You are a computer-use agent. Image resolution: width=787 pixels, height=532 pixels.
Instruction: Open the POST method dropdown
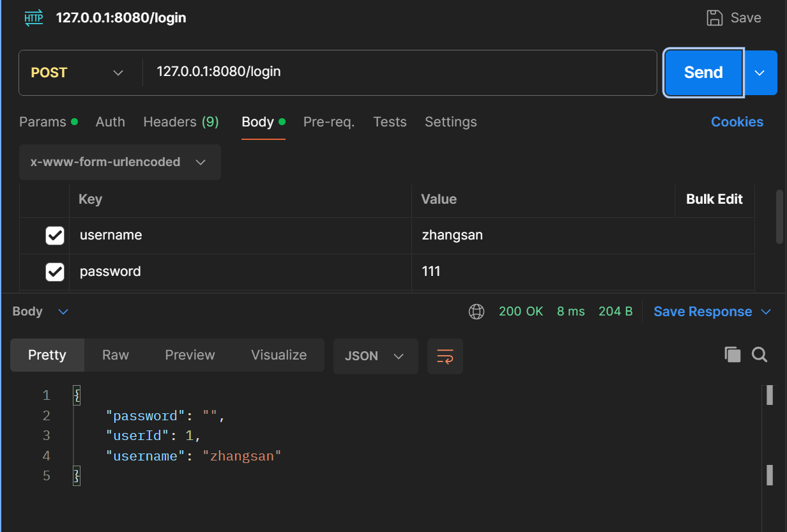77,73
